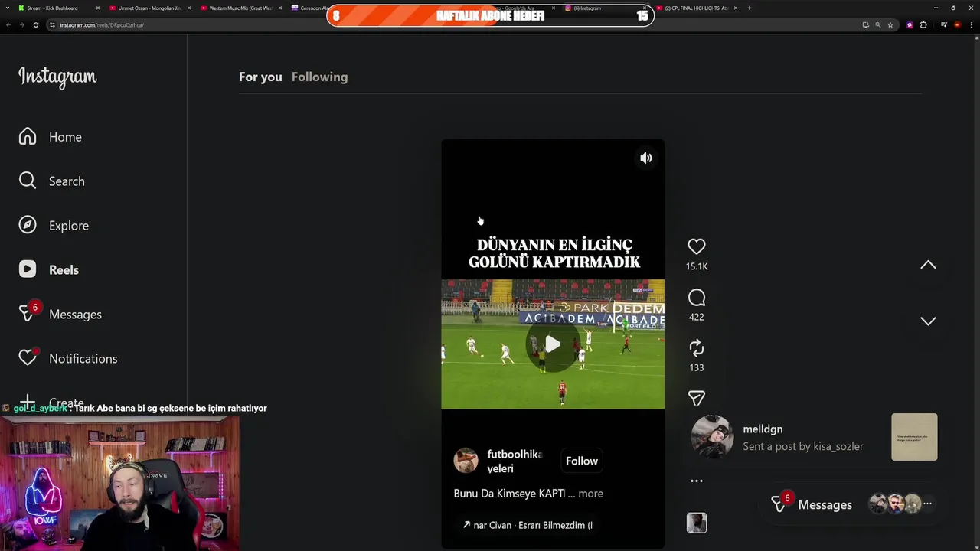980x551 pixels.
Task: Follow the futboolhikayeleri account
Action: pyautogui.click(x=582, y=461)
